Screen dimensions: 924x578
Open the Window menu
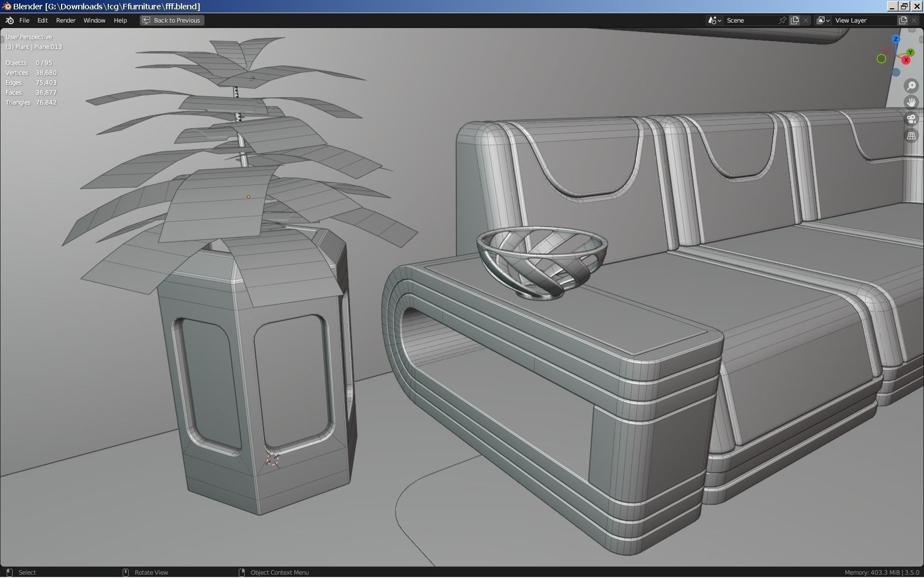pyautogui.click(x=94, y=20)
